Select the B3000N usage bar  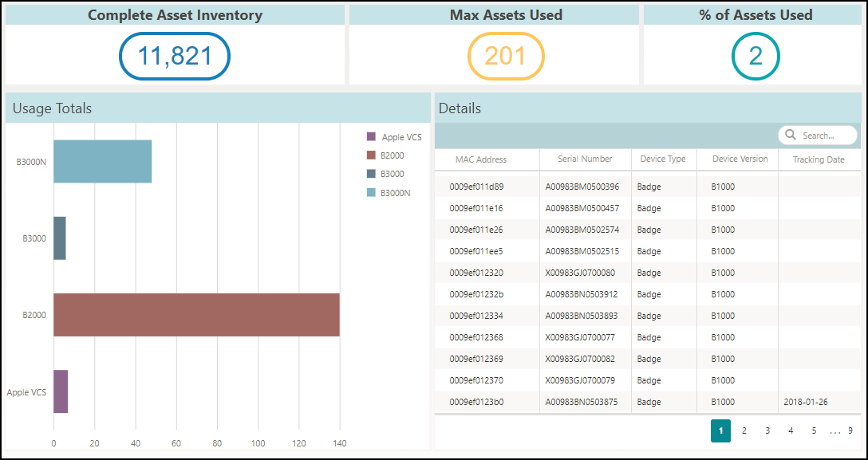(102, 162)
